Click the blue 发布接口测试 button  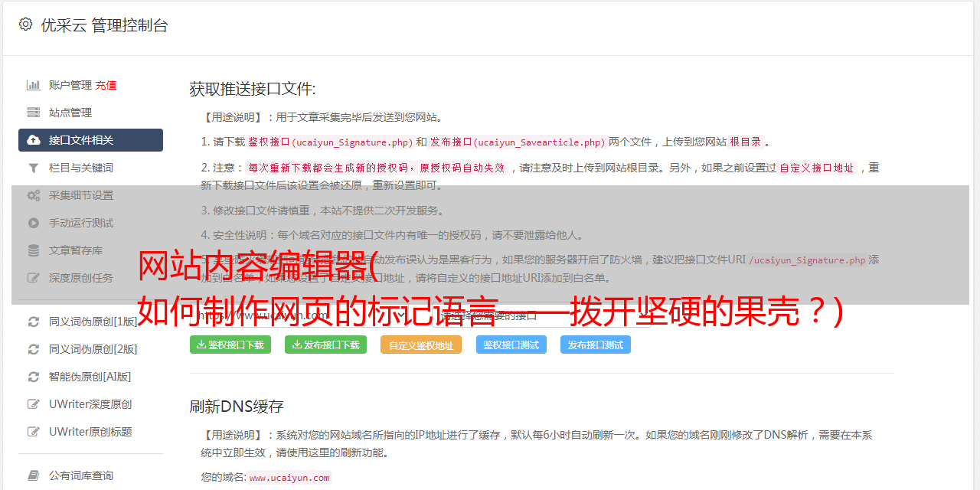(596, 345)
